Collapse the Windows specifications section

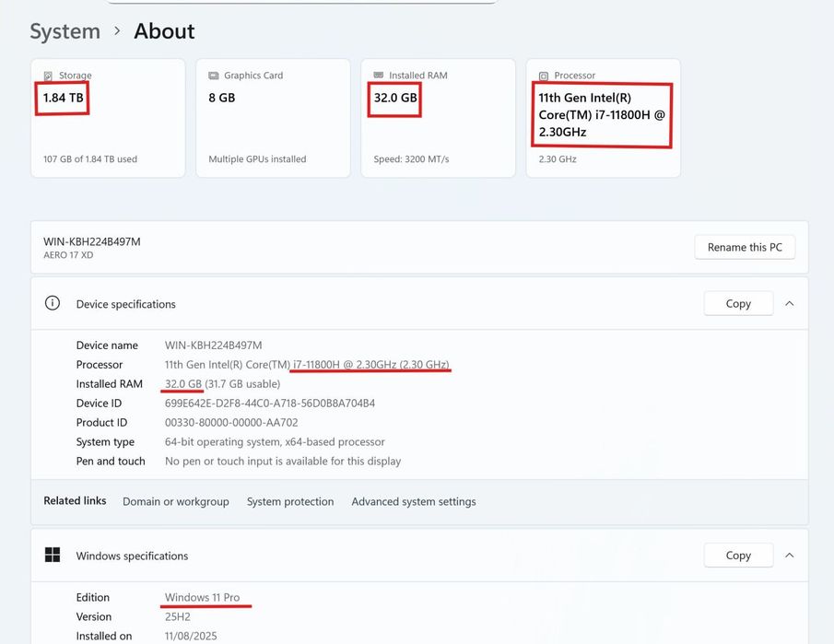[x=790, y=556]
